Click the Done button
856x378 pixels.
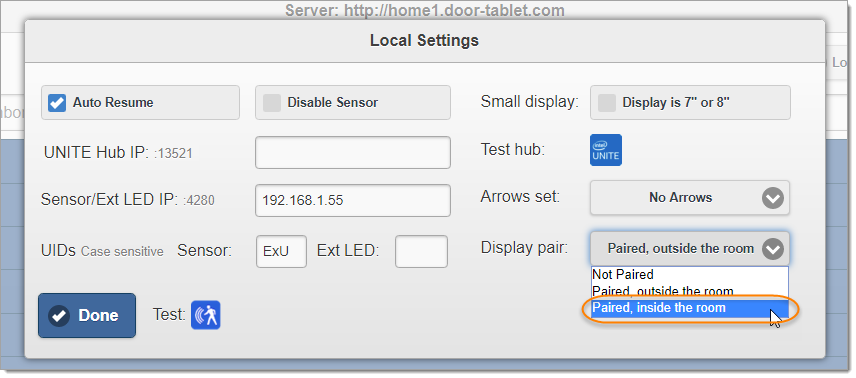(x=87, y=316)
